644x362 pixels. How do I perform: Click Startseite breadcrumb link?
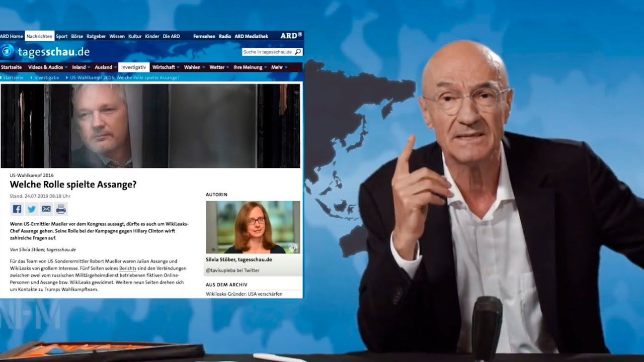click(13, 78)
